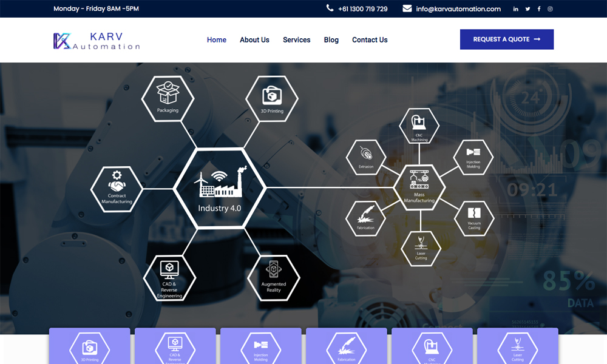
Task: Click the info@karvautomation.com email link
Action: pos(458,9)
